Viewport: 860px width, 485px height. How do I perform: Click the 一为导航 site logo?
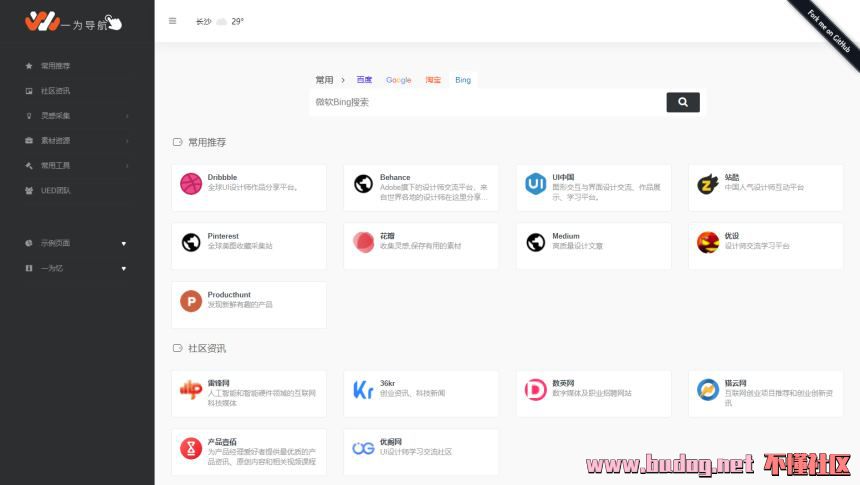coord(73,22)
